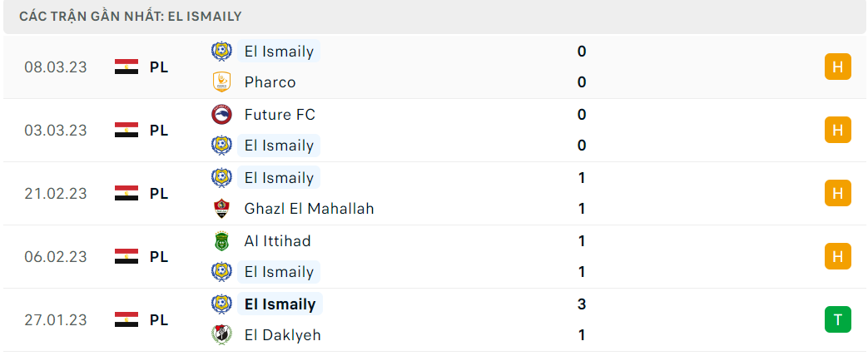Open the Ghazl El Mahallah team link
The height and width of the screenshot is (356, 868).
tap(309, 209)
